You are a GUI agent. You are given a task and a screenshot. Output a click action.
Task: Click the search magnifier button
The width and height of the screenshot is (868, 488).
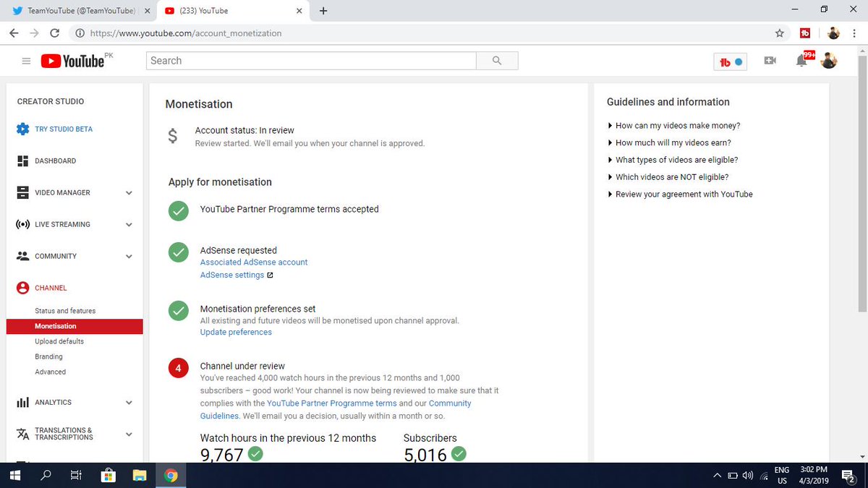click(x=497, y=61)
